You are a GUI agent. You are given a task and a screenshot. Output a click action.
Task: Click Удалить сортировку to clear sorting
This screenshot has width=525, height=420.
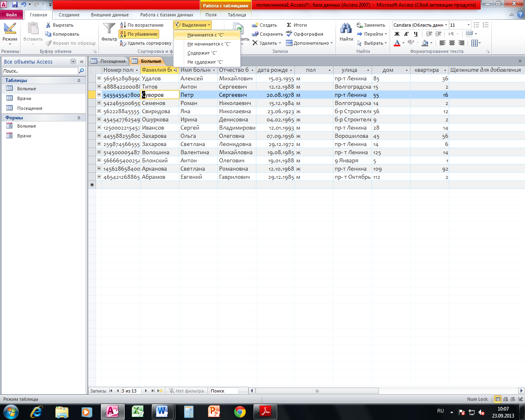146,43
